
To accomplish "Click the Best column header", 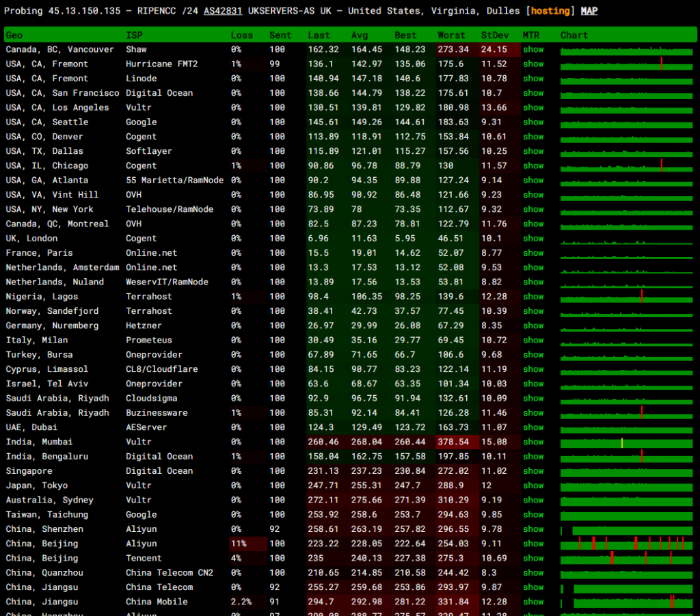I will [405, 36].
